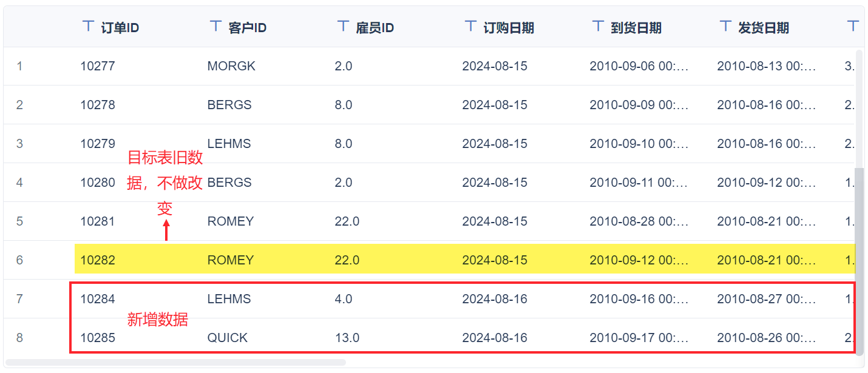This screenshot has width=868, height=373.
Task: Click the horizontal scrollbar at the bottom
Action: (x=176, y=363)
